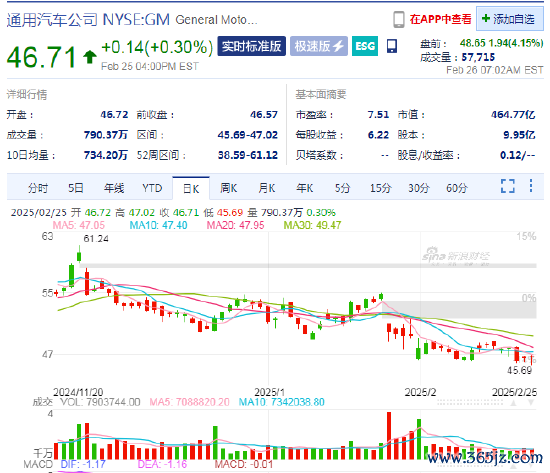This screenshot has height=473, width=550.
Task: Switch to the 年K tab
Action: click(304, 188)
